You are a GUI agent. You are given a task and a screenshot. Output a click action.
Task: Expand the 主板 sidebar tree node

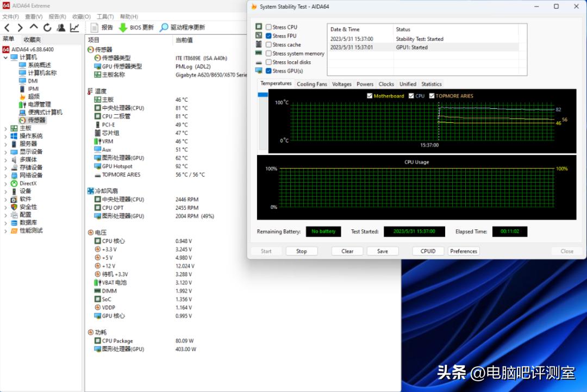tap(5, 128)
